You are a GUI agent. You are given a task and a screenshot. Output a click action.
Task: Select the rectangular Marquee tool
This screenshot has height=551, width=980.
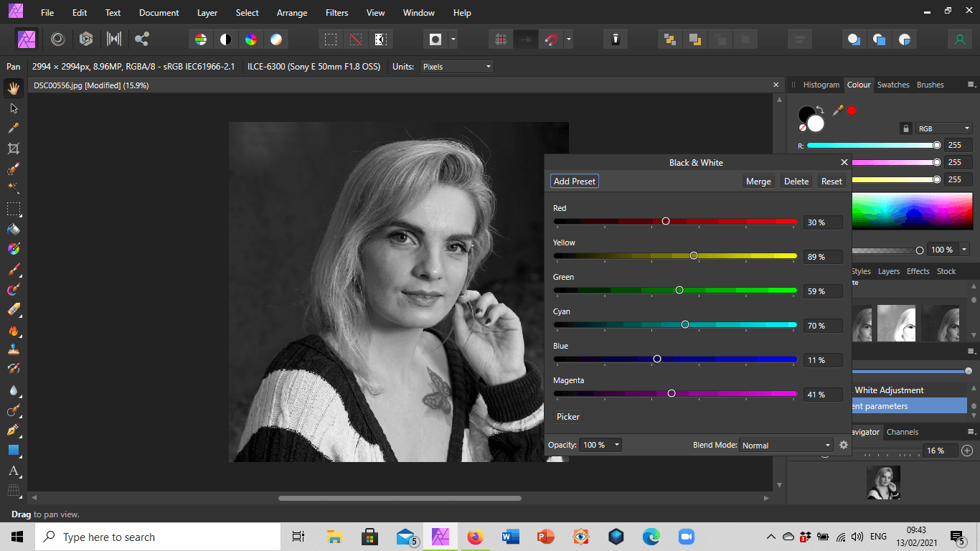[x=13, y=209]
